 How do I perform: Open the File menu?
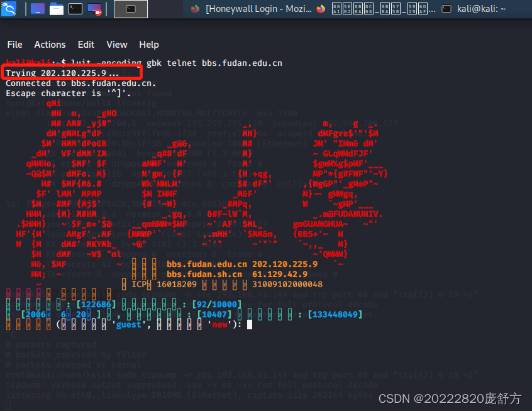coord(14,45)
